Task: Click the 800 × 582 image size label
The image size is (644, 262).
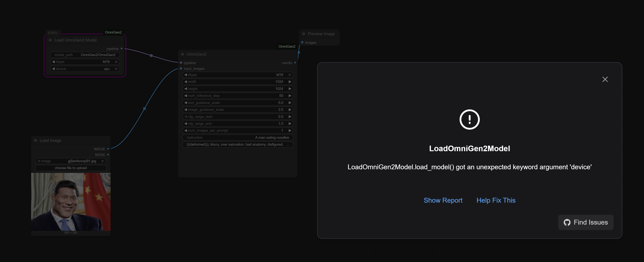Action: [71, 233]
